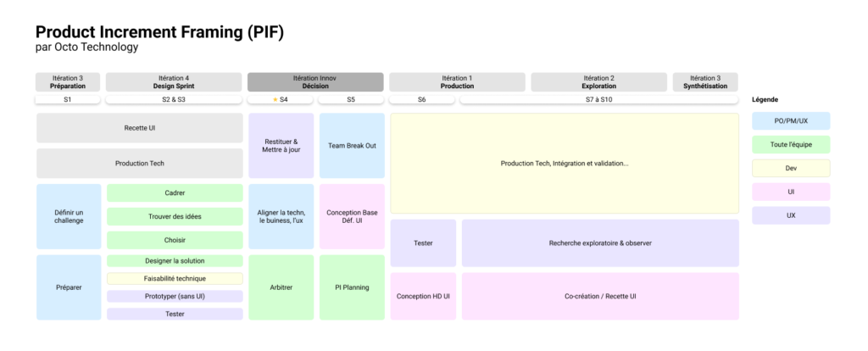The height and width of the screenshot is (351, 868).
Task: Select the Conception HD UI card
Action: click(x=423, y=296)
